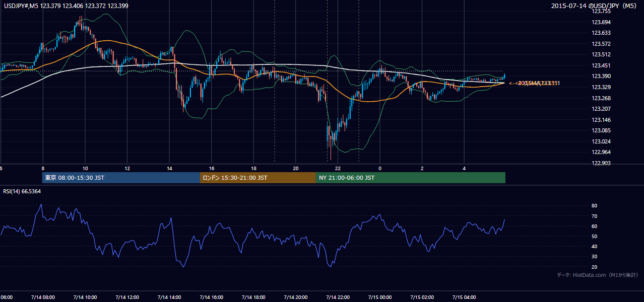The image size is (644, 302).
Task: Click the 7/14 18:00 bottom time label
Action: coord(253,297)
